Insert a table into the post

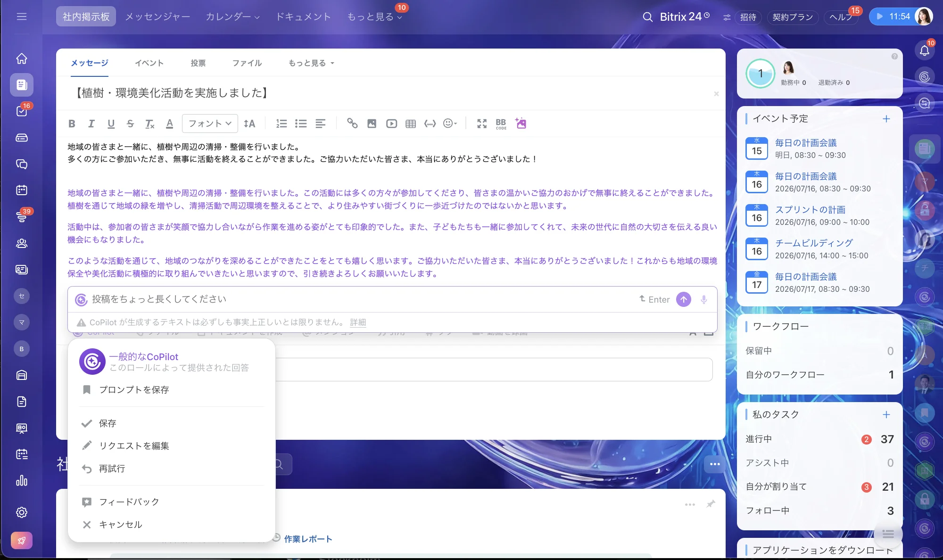click(411, 124)
